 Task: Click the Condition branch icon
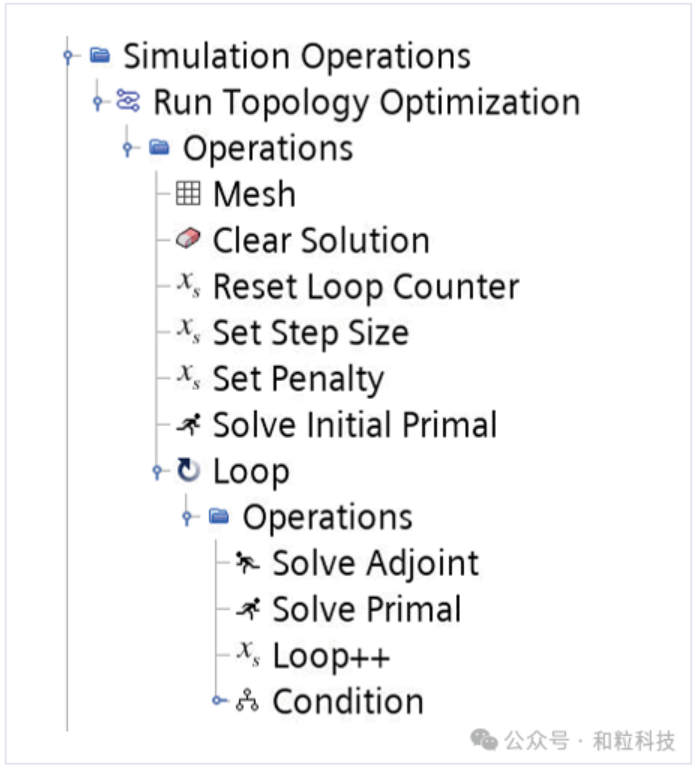coord(247,702)
